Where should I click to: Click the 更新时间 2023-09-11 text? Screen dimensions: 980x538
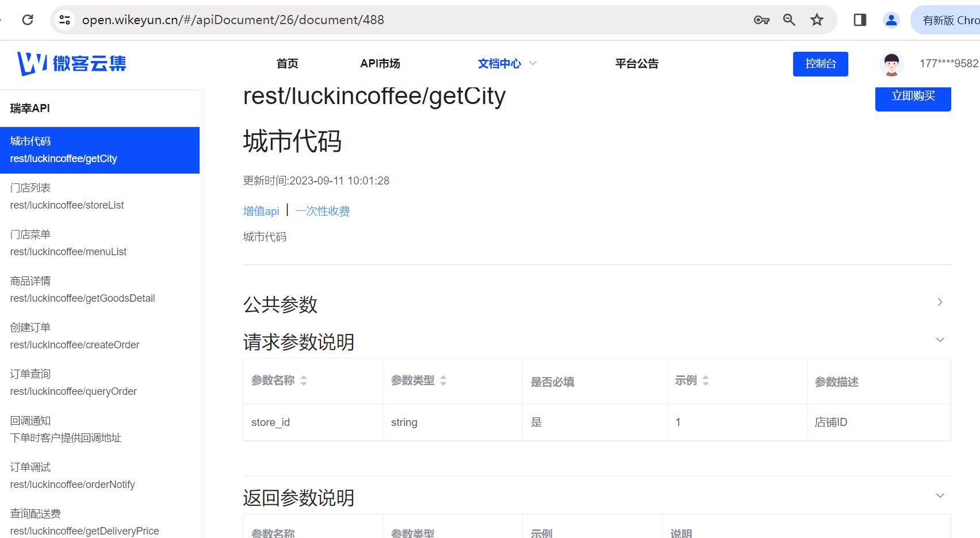316,180
